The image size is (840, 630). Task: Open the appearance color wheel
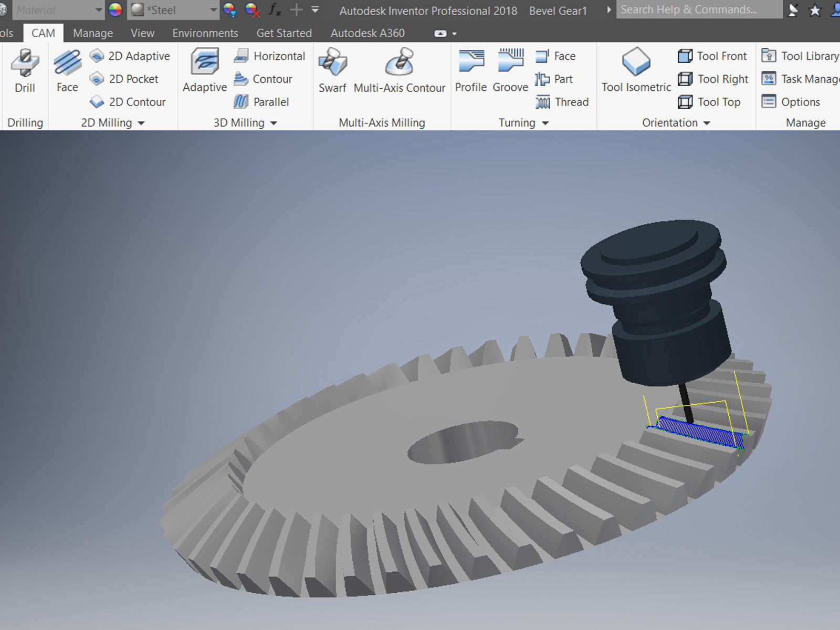click(x=115, y=10)
